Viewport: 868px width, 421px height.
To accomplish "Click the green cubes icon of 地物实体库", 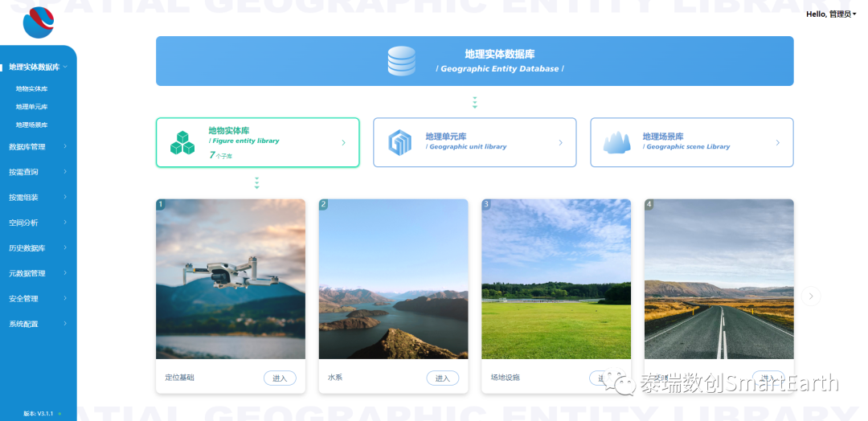I will pos(182,143).
